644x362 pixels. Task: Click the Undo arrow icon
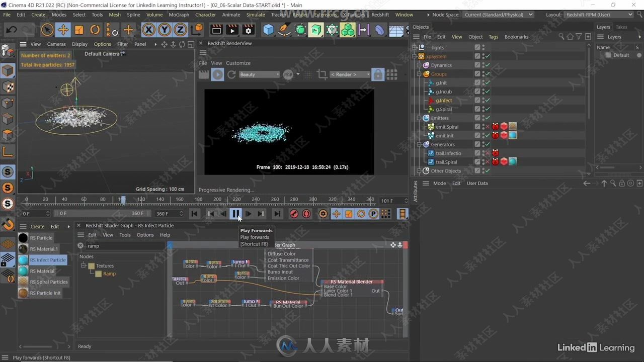point(12,30)
